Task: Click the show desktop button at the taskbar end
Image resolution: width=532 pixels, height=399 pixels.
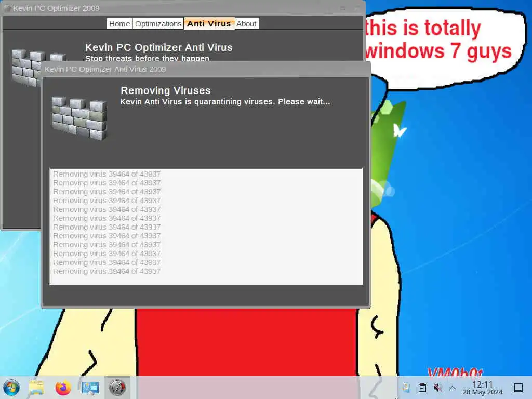Action: click(x=518, y=388)
